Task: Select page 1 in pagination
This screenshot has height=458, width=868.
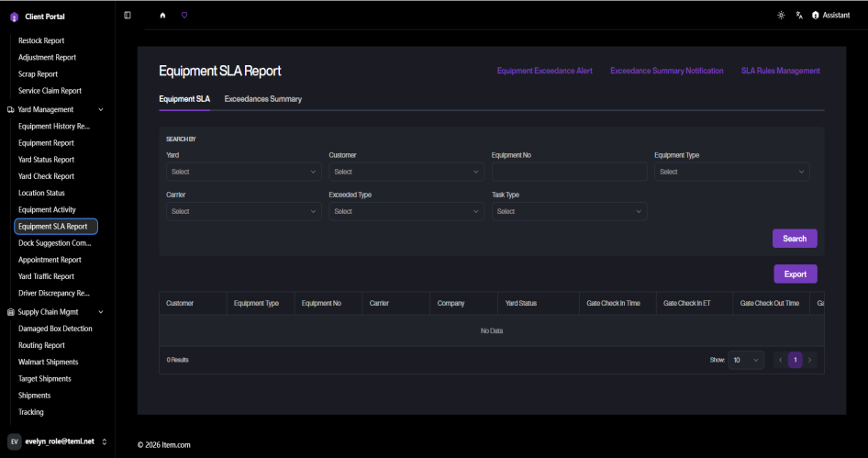Action: [796, 360]
